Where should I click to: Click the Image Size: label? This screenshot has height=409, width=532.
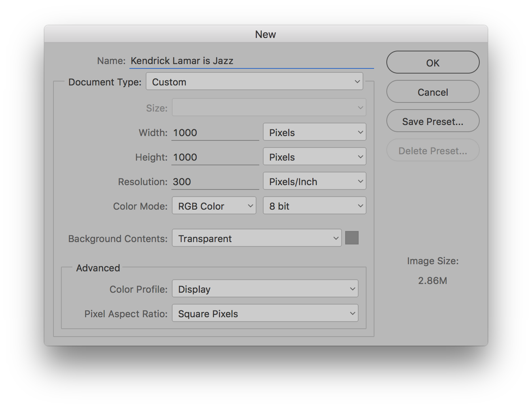point(433,261)
